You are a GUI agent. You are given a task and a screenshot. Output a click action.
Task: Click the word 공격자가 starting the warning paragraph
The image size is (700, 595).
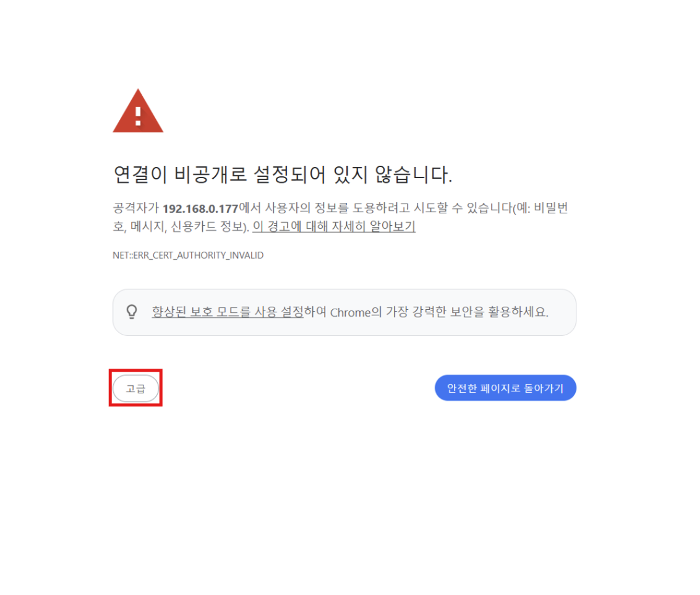(x=135, y=208)
